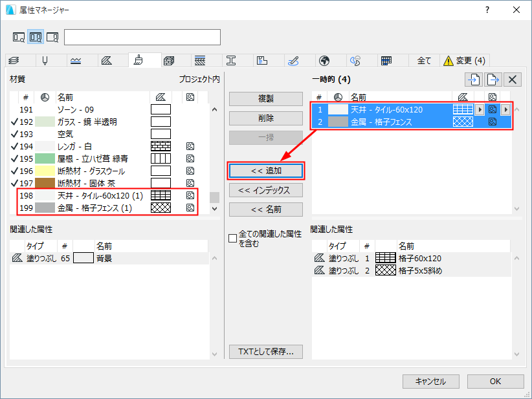Screen dimensions: 532x399
Task: Toggle the first search mode icon
Action: (19, 37)
